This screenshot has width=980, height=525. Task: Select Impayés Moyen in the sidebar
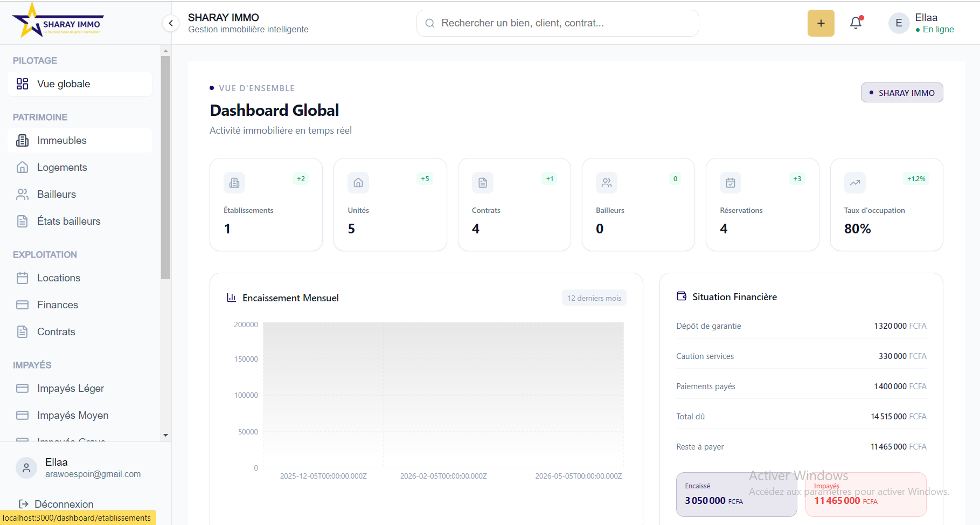coord(72,415)
